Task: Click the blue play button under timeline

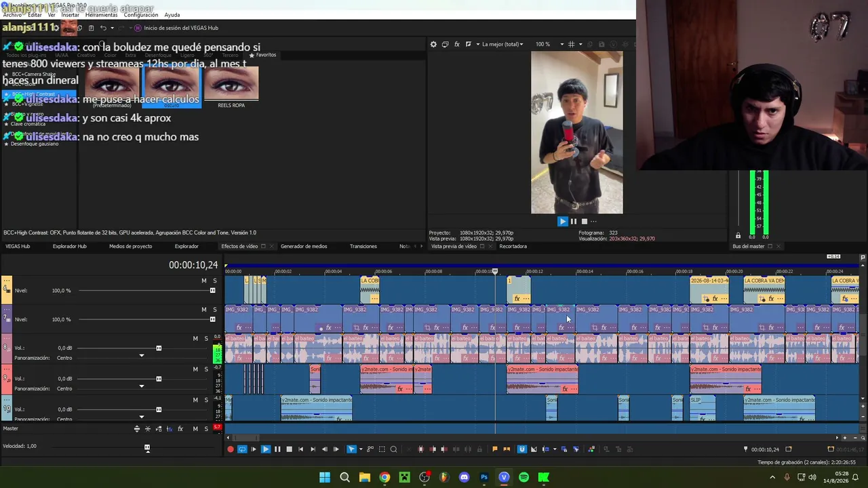Action: [265, 449]
